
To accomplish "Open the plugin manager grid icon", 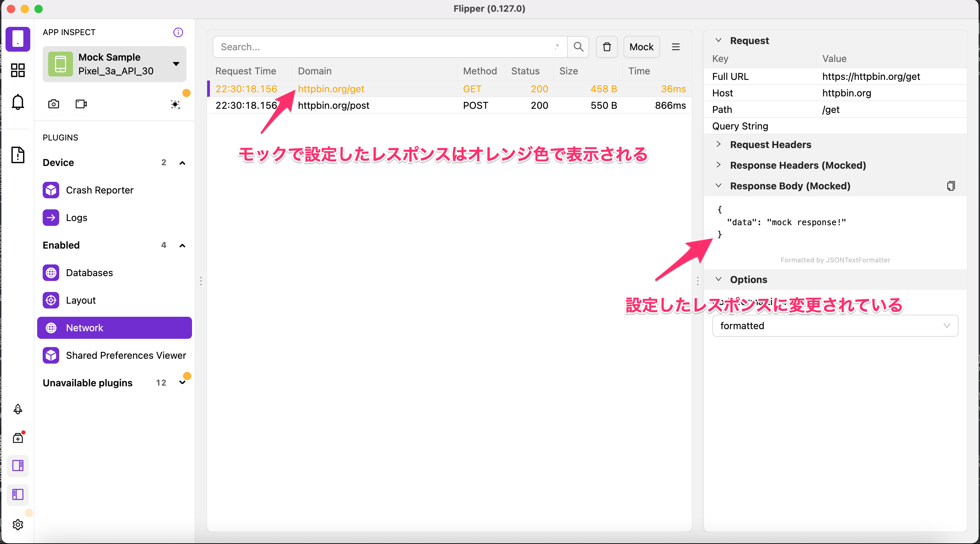I will pos(18,70).
